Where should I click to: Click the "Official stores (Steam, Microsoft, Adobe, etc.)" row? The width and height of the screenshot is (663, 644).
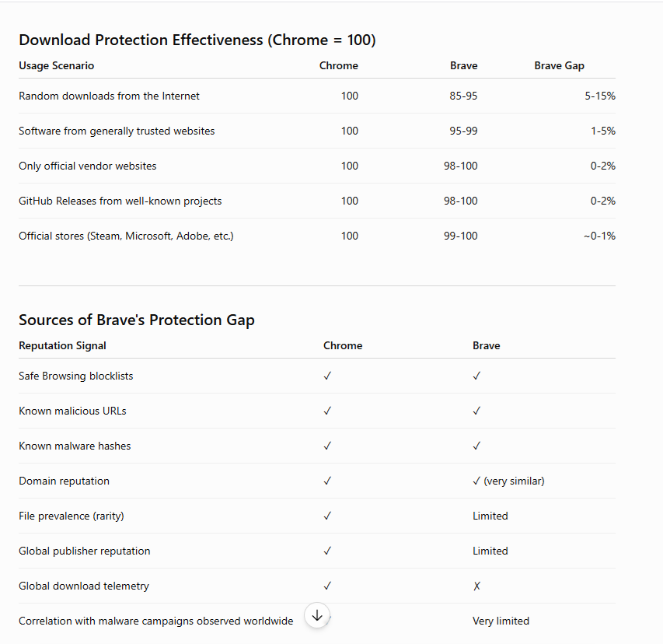[317, 236]
